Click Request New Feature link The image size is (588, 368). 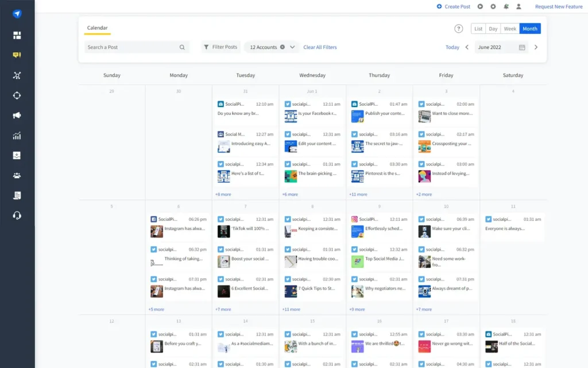(558, 6)
